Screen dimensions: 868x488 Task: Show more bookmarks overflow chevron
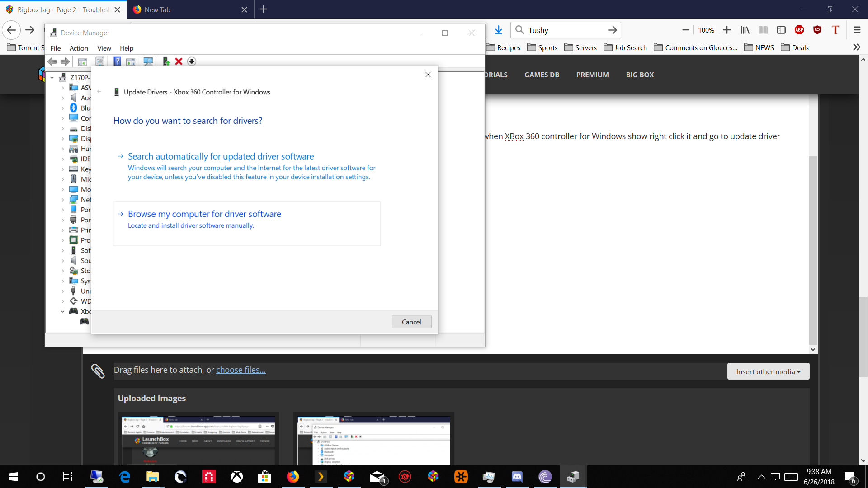tap(856, 47)
